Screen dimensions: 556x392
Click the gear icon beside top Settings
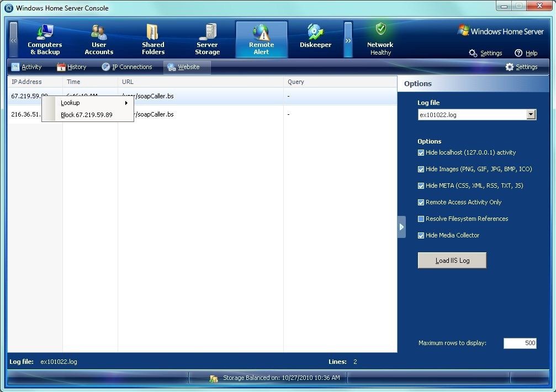point(473,53)
